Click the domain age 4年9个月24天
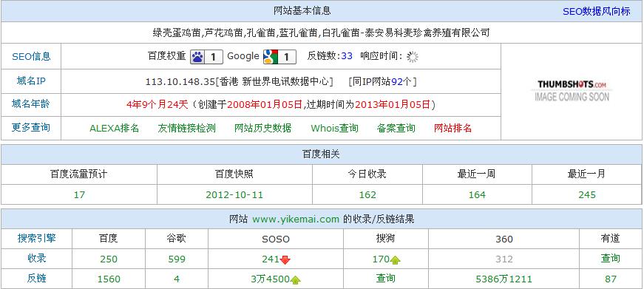644x289 pixels. (157, 105)
